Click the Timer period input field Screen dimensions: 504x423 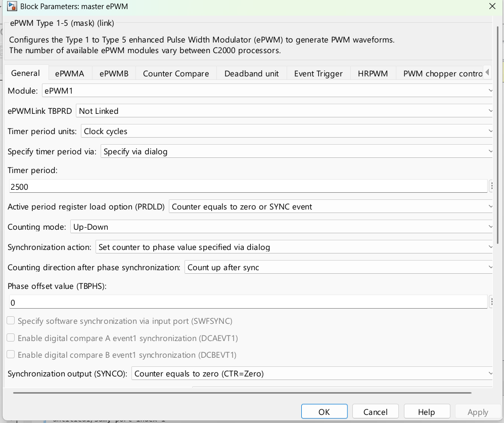pyautogui.click(x=248, y=186)
